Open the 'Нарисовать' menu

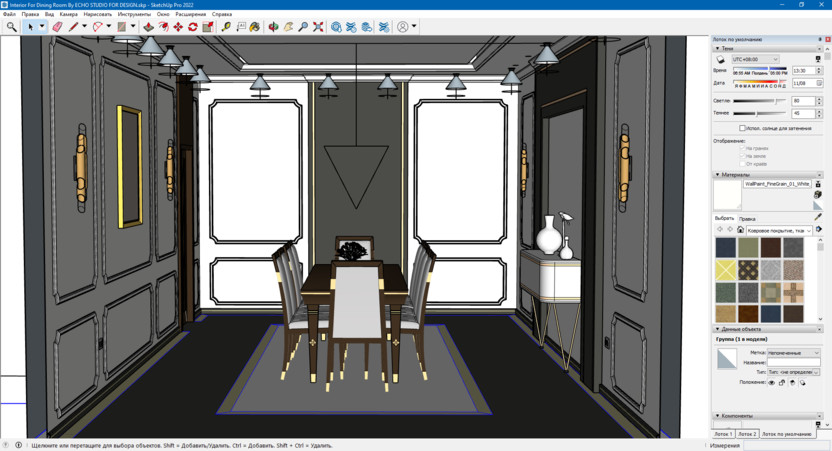(x=98, y=14)
